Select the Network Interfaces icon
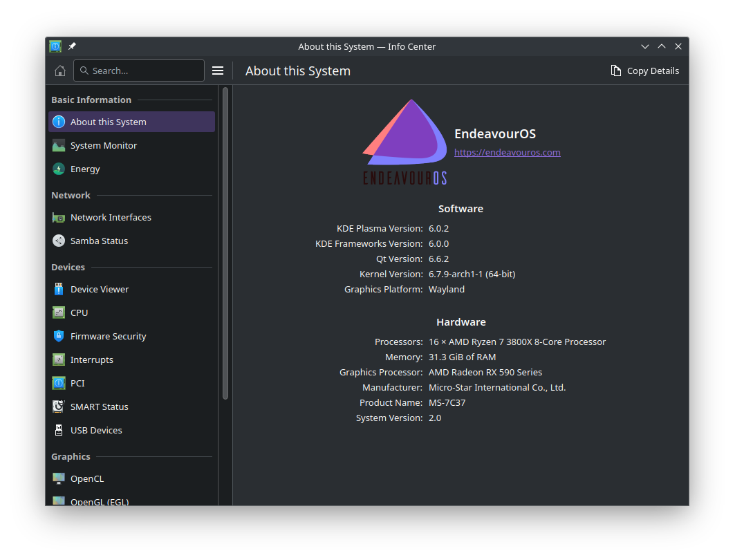Image resolution: width=735 pixels, height=560 pixels. [x=59, y=217]
